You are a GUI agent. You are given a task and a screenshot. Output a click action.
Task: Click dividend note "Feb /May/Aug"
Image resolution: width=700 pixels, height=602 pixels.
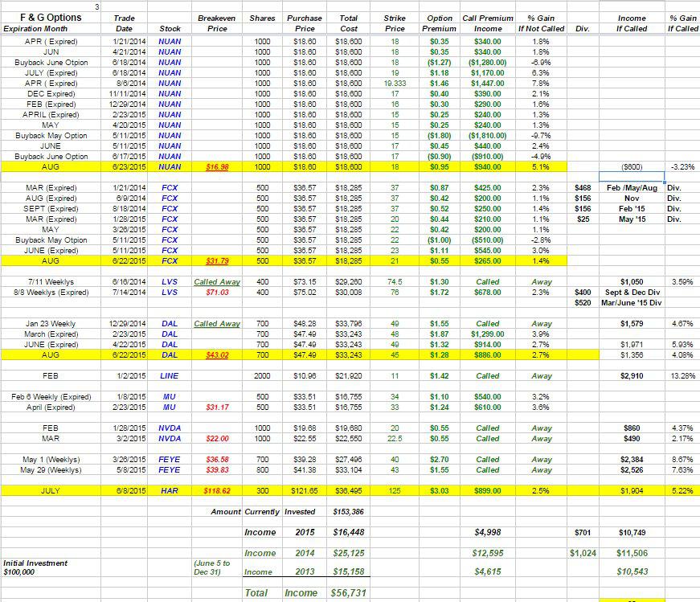tap(632, 188)
